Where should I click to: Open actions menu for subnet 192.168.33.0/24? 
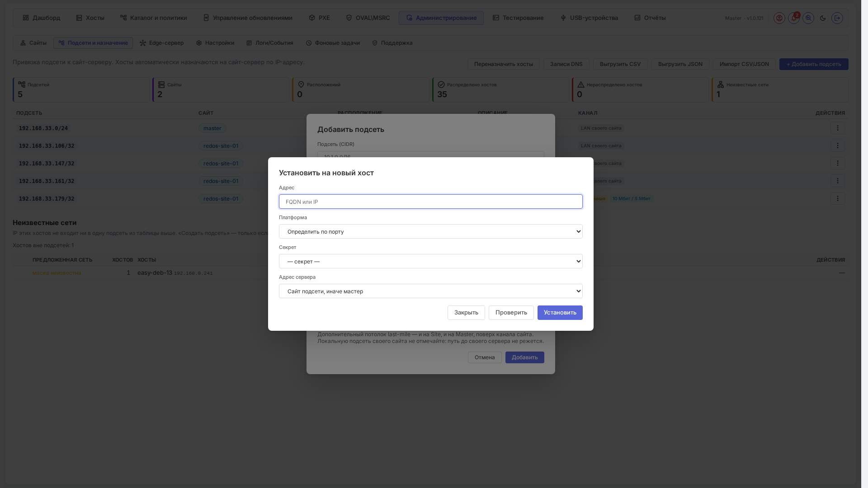[x=837, y=128]
